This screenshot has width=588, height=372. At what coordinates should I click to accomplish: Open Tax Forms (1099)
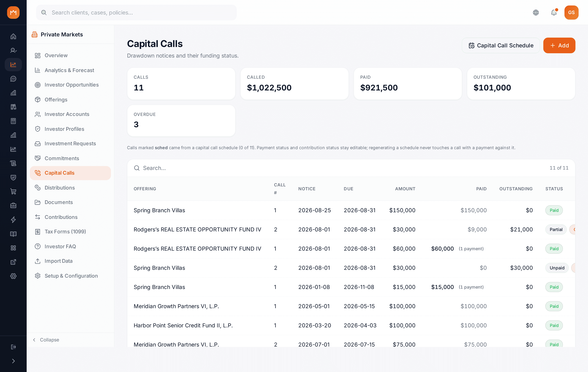point(70,231)
